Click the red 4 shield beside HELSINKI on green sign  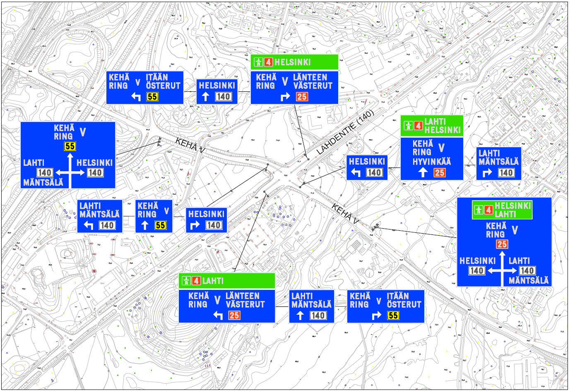269,62
